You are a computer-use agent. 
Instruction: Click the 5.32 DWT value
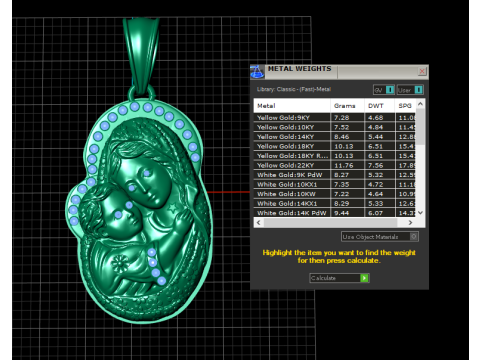tap(376, 175)
